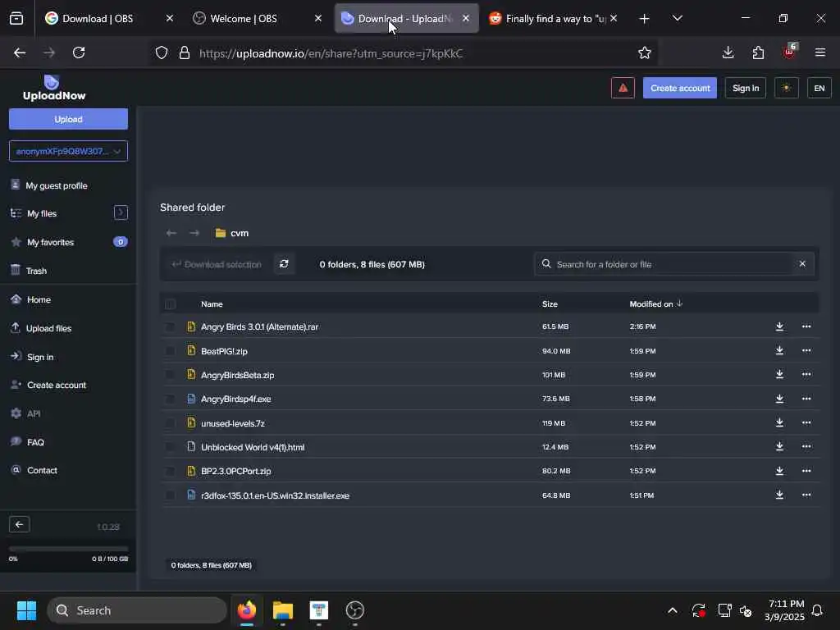Open My favorites in sidebar
This screenshot has height=630, width=840.
[x=50, y=242]
